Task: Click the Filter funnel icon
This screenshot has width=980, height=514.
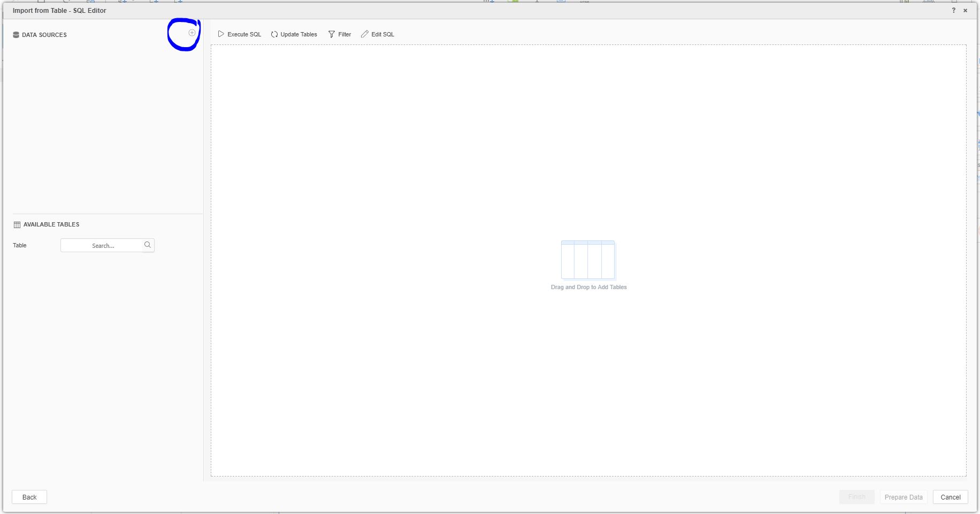Action: point(331,34)
